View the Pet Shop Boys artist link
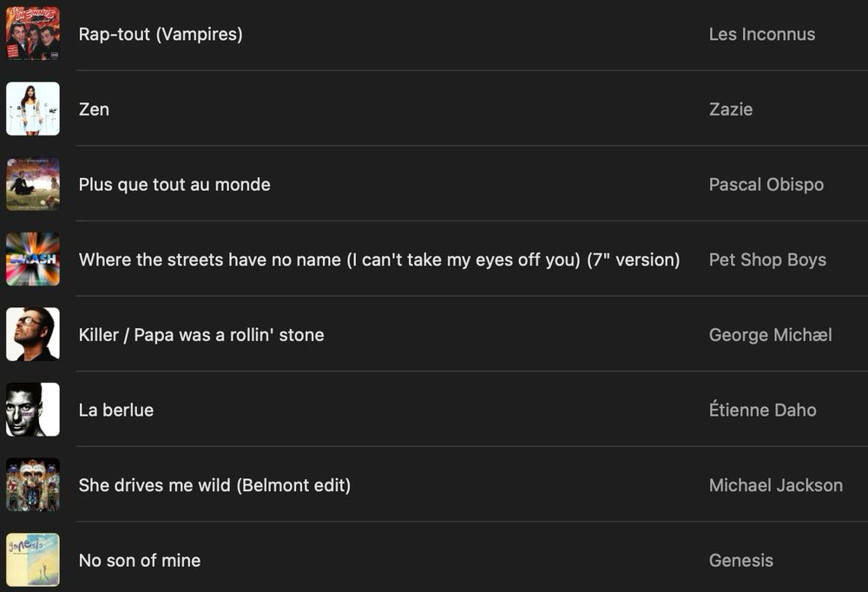868x592 pixels. coord(767,260)
